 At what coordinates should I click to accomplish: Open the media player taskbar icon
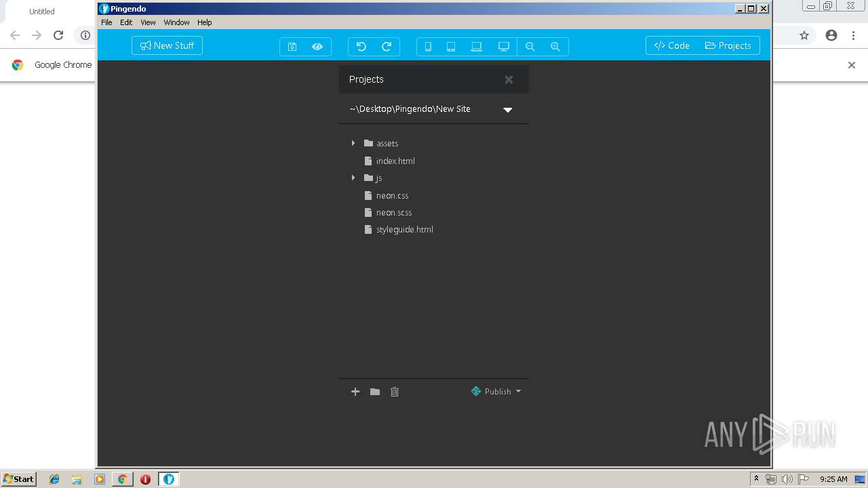click(100, 479)
